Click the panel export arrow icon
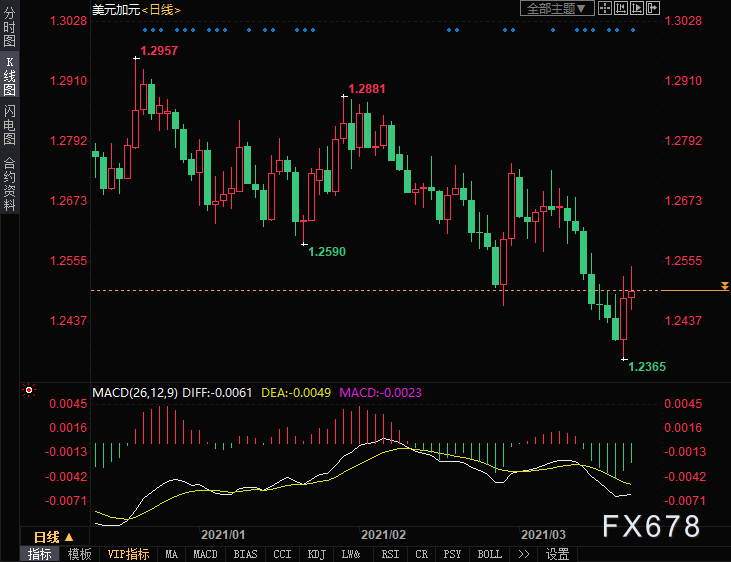Screen dimensions: 731x562 point(653,8)
